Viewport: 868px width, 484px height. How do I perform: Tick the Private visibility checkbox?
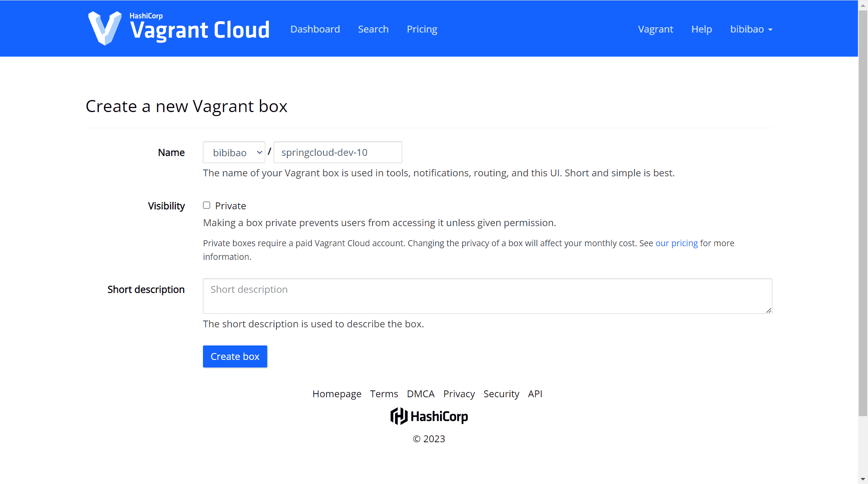207,205
